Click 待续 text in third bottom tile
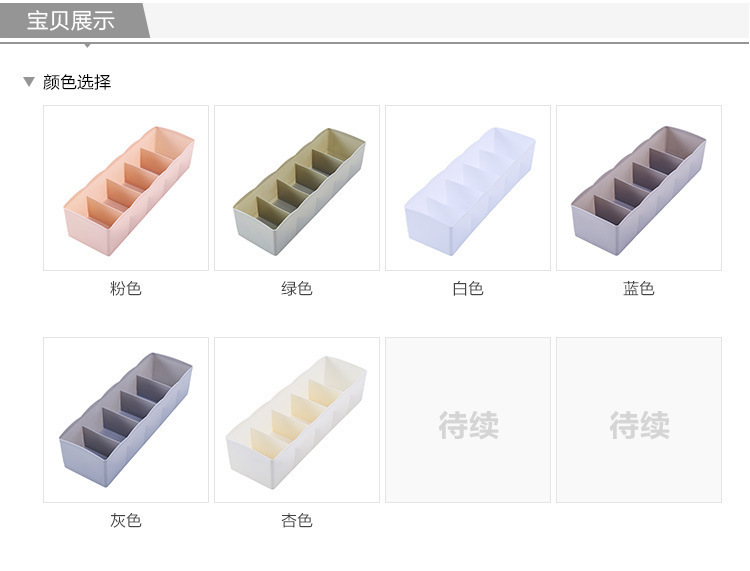The height and width of the screenshot is (571, 750). 469,425
